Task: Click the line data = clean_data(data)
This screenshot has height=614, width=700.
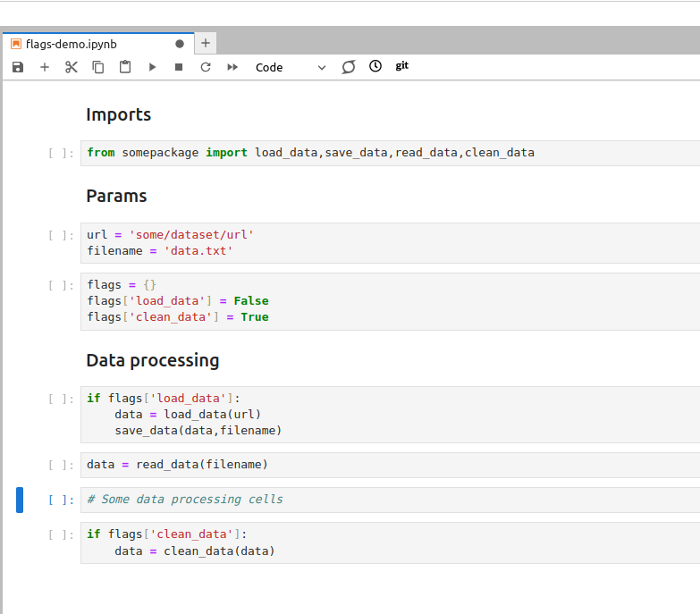Action: click(x=194, y=551)
